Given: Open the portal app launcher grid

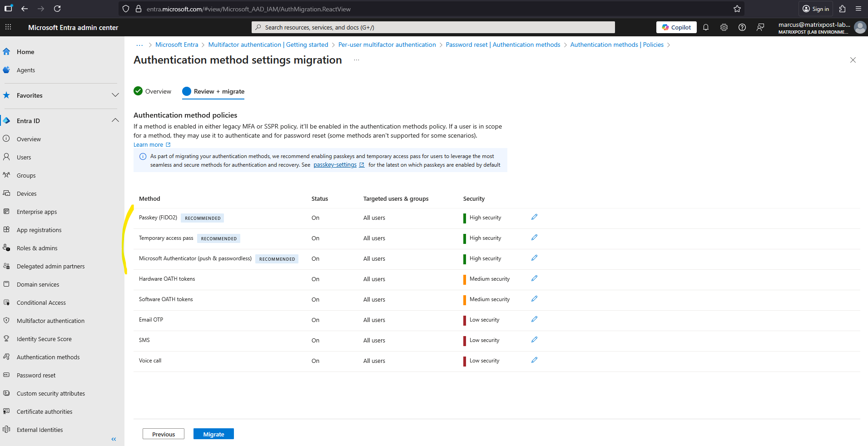Looking at the screenshot, I should (x=8, y=27).
